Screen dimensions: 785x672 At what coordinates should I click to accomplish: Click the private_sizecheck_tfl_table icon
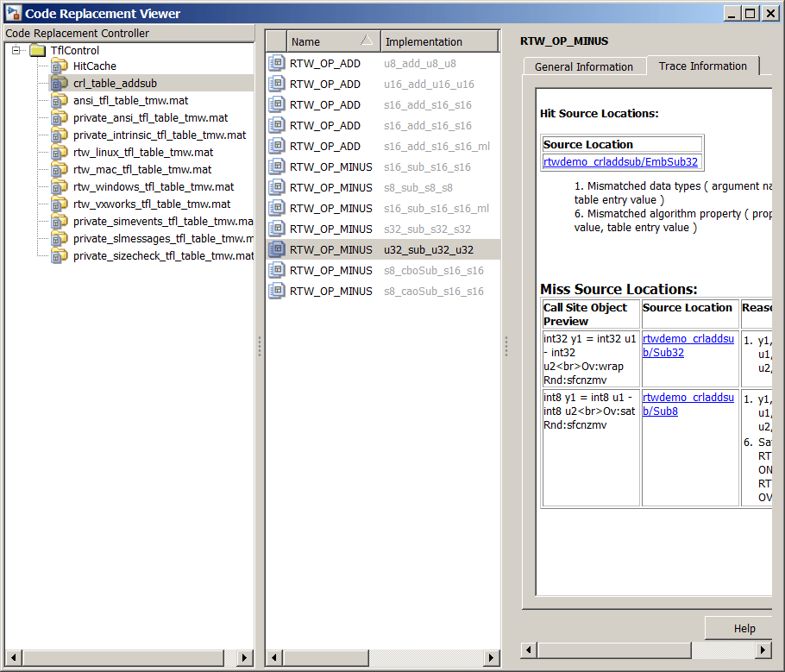click(59, 256)
